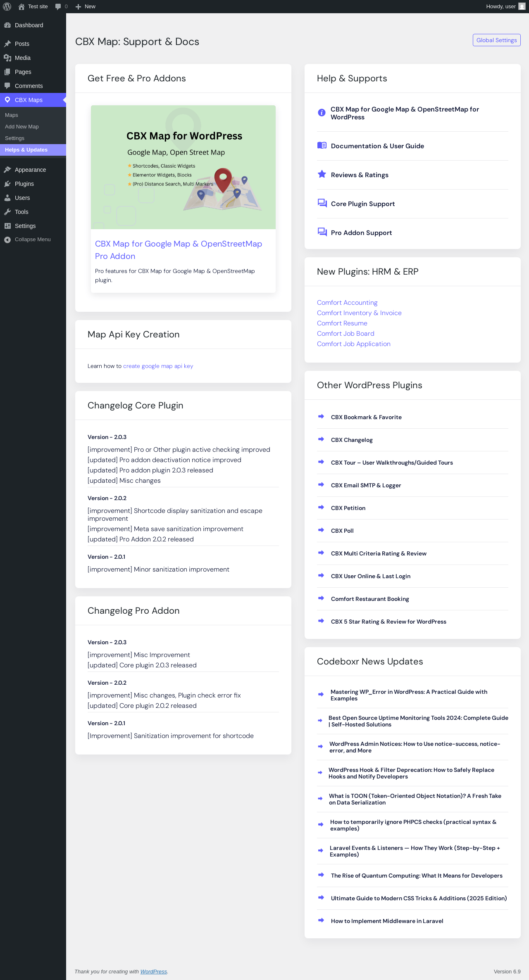Read the Ultimate Guide to Modern CSS Tricks article
The height and width of the screenshot is (980, 529).
click(x=419, y=899)
